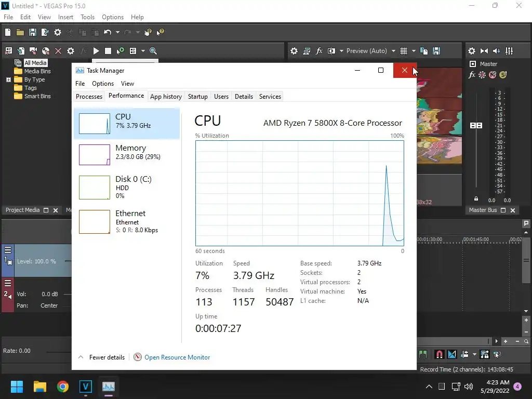Toggle the preview overlays grid icon

(x=403, y=51)
